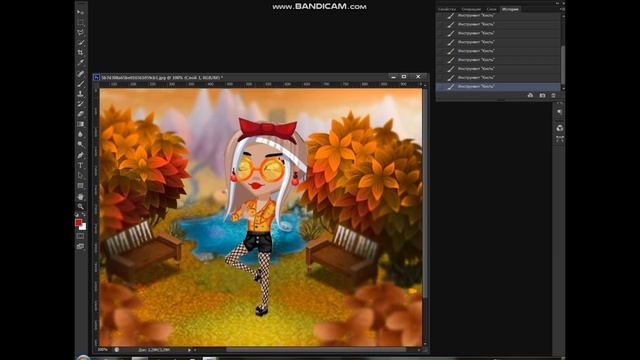Open the paragraph panel icon in collapsed dock
Image resolution: width=640 pixels, height=360 pixels.
coord(560,112)
